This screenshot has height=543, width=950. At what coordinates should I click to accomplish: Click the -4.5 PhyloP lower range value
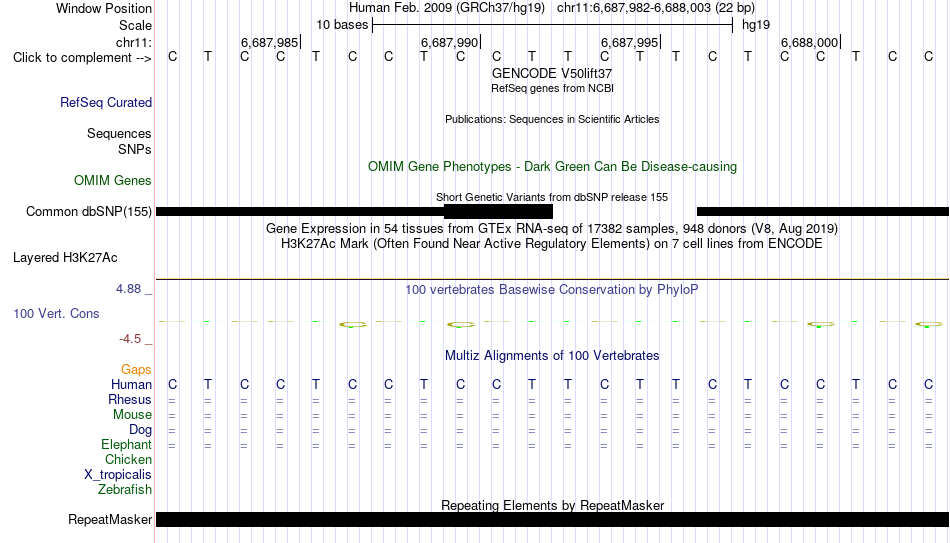coord(130,339)
